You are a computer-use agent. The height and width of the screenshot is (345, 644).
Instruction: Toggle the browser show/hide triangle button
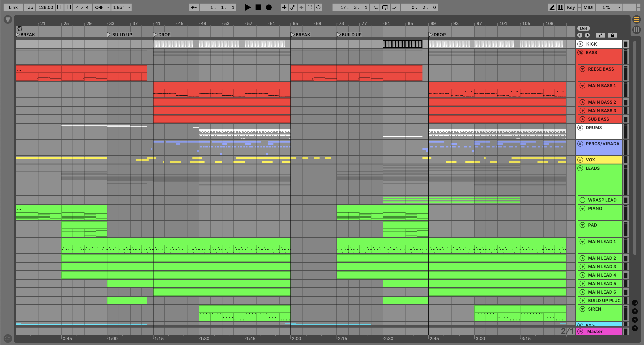click(8, 19)
